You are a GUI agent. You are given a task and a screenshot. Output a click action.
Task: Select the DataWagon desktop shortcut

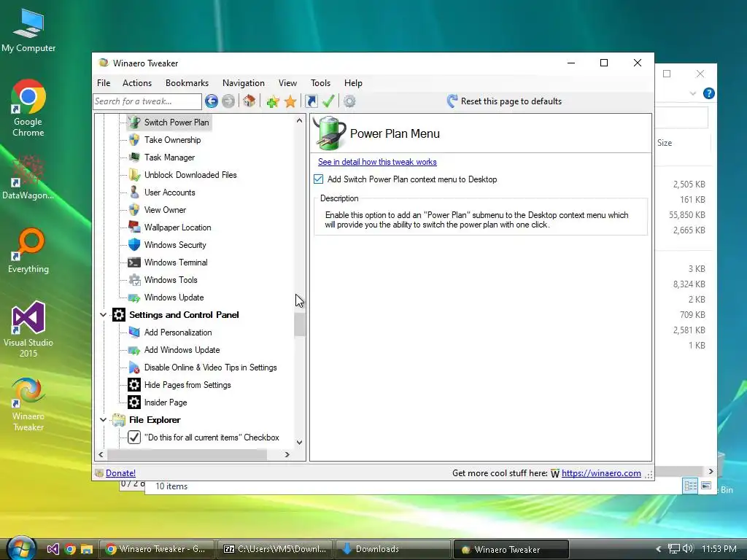[28, 176]
